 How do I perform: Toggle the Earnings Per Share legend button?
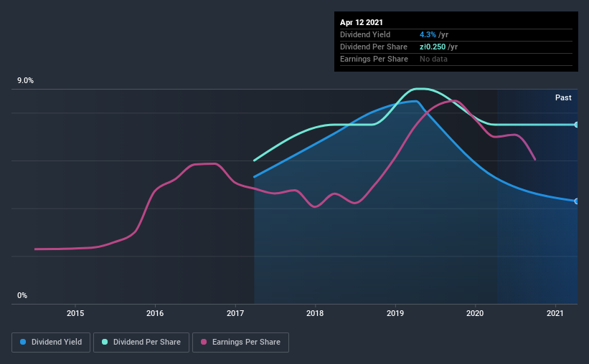[240, 343]
